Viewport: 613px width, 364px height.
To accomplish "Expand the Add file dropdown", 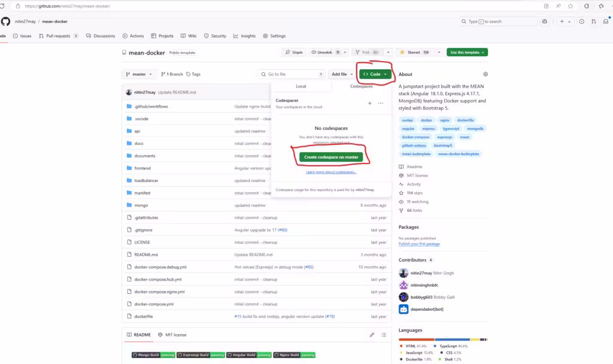I will (342, 74).
